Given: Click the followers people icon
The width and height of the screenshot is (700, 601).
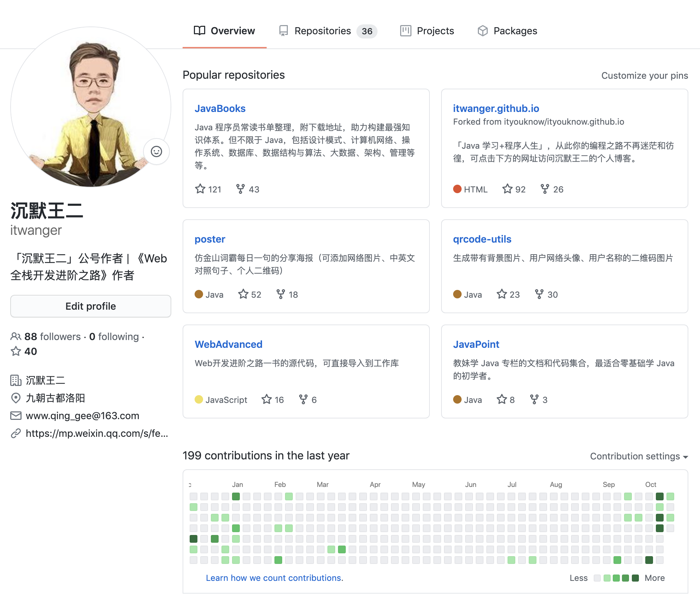Looking at the screenshot, I should 16,337.
